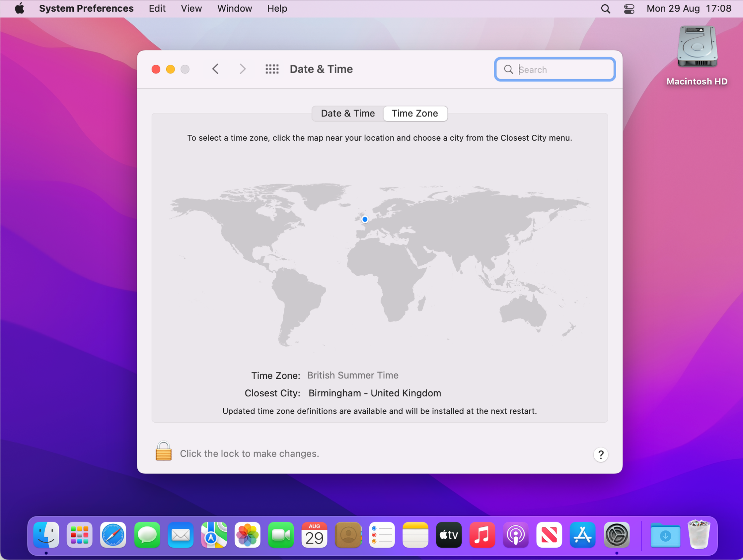Open Finder from the Dock
743x560 pixels.
(x=46, y=535)
